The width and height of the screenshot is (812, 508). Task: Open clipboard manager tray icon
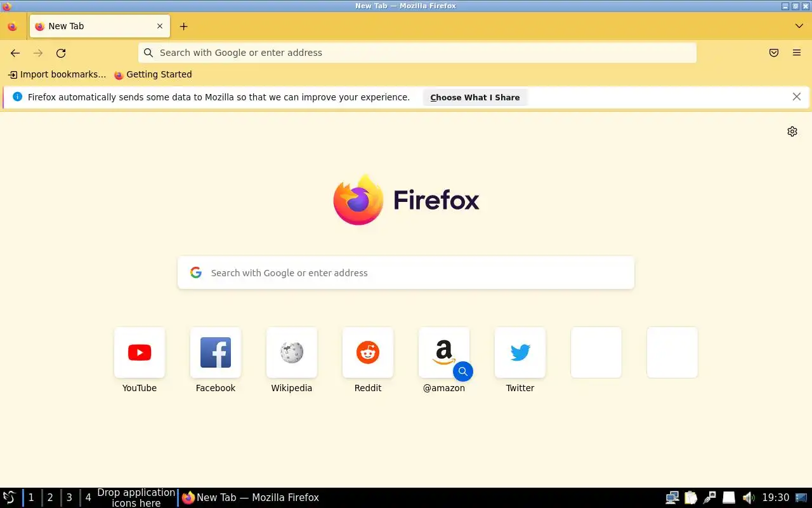691,498
